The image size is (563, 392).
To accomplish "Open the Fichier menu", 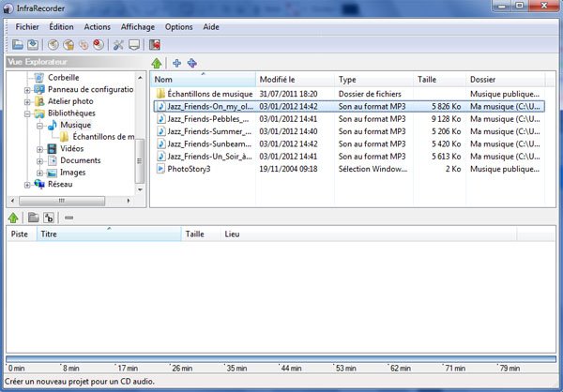I will pyautogui.click(x=27, y=27).
